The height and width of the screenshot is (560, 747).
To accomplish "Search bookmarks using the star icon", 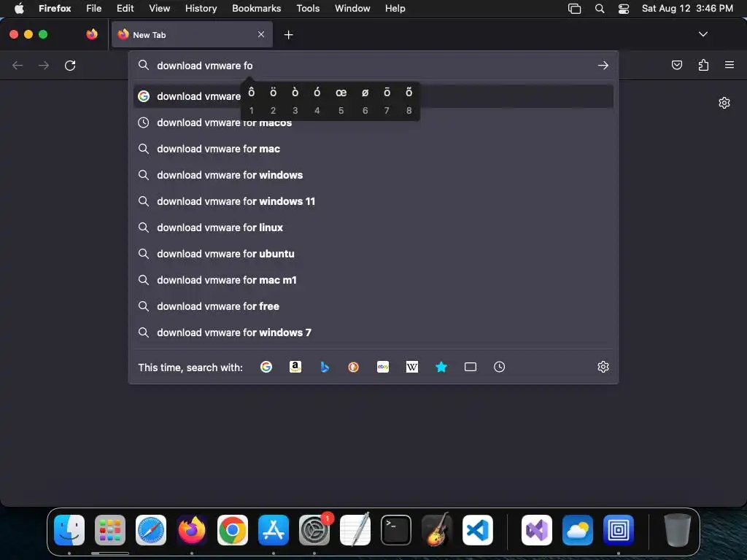I will 441,367.
